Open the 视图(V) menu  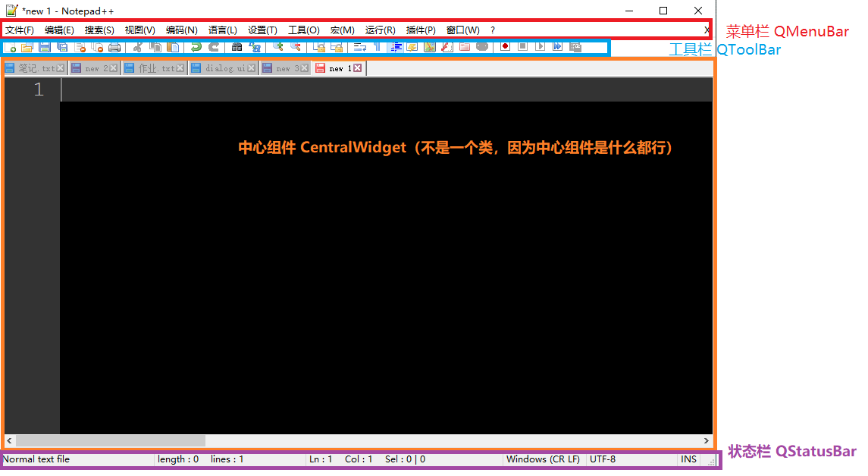140,30
